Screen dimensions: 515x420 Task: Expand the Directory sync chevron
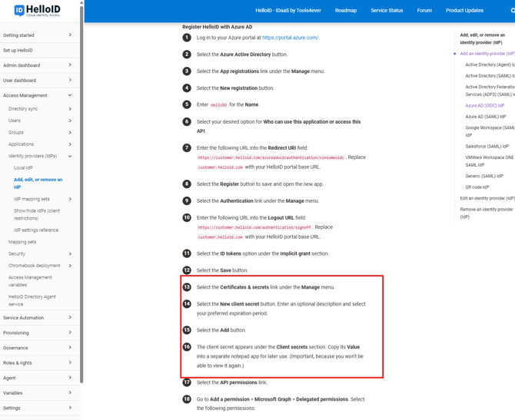pos(70,109)
